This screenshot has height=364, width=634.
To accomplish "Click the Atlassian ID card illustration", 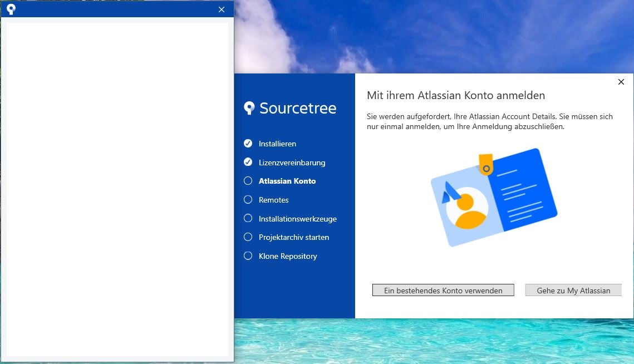I will [494, 198].
